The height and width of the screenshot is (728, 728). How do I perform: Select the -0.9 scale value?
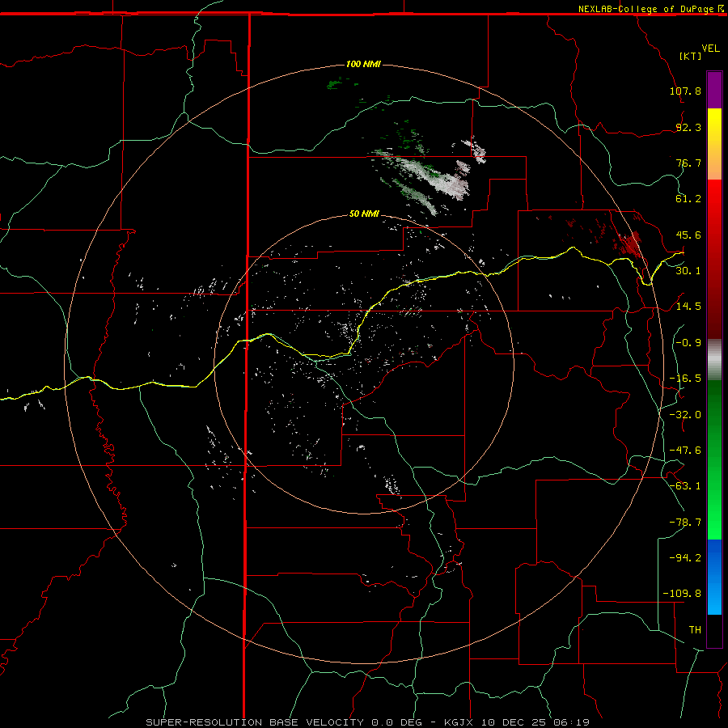688,343
